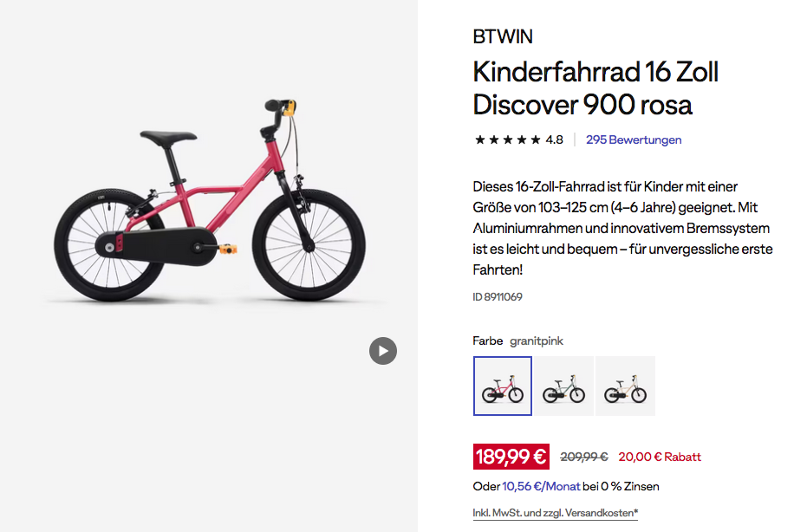This screenshot has width=807, height=532.
Task: Play the product video
Action: point(383,350)
